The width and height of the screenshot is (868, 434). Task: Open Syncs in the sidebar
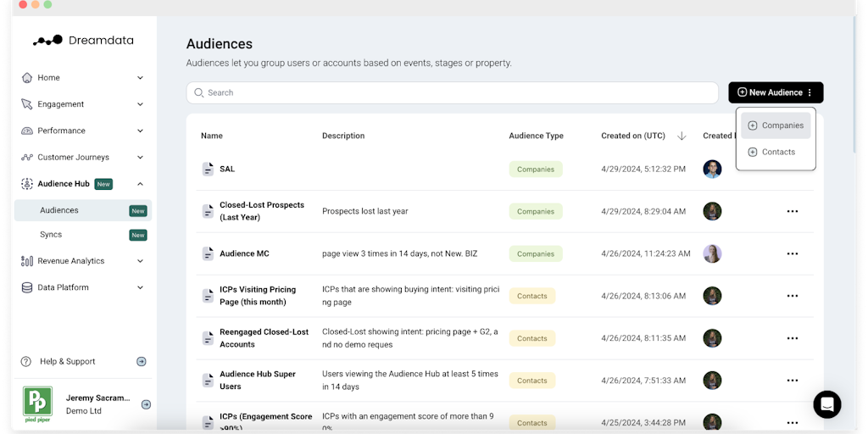[51, 235]
